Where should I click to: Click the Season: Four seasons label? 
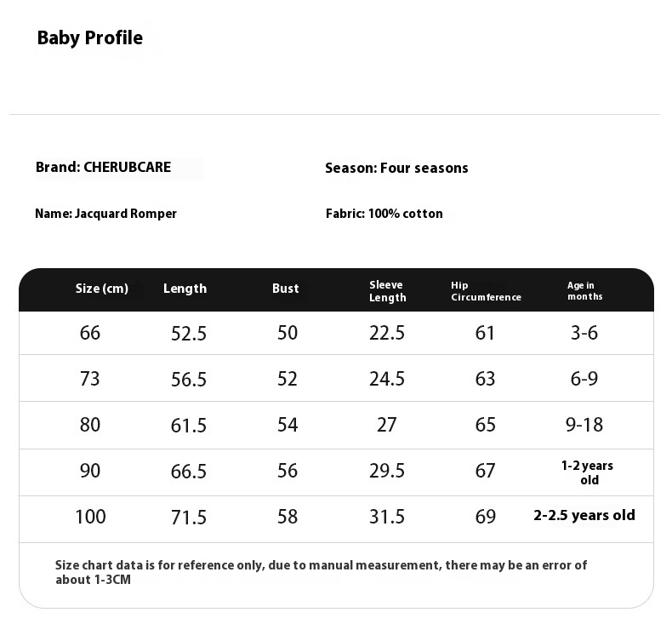point(396,169)
